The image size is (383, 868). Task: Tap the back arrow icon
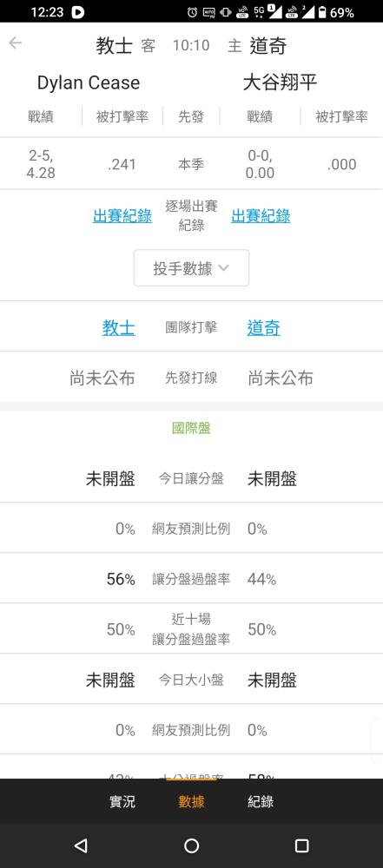coord(15,43)
